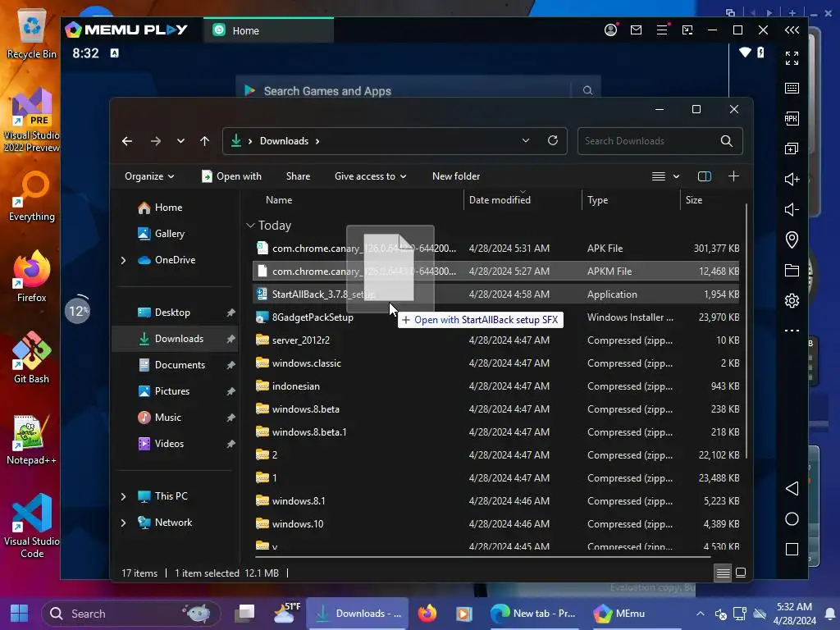Viewport: 840px width, 630px height.
Task: Open the Organize dropdown
Action: pyautogui.click(x=149, y=176)
